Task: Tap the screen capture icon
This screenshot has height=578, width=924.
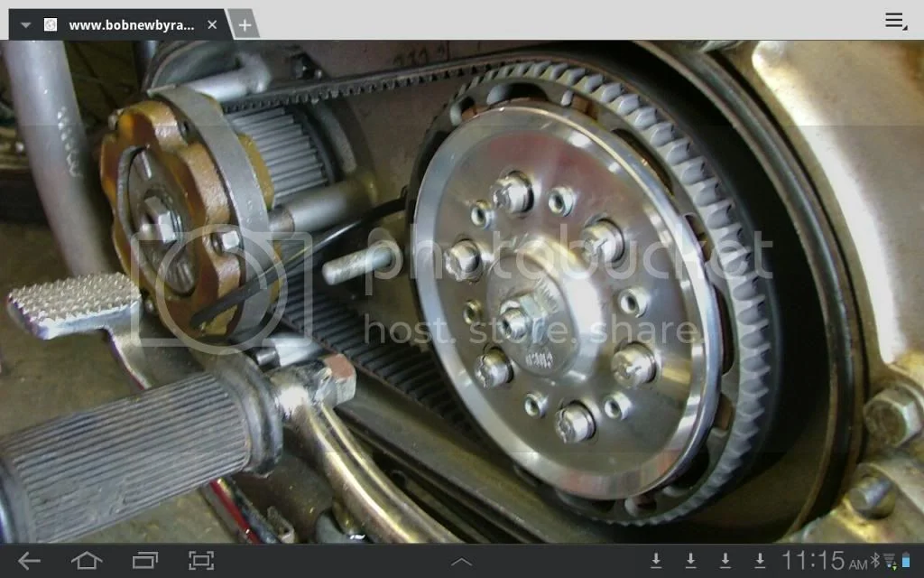Action: [201, 561]
